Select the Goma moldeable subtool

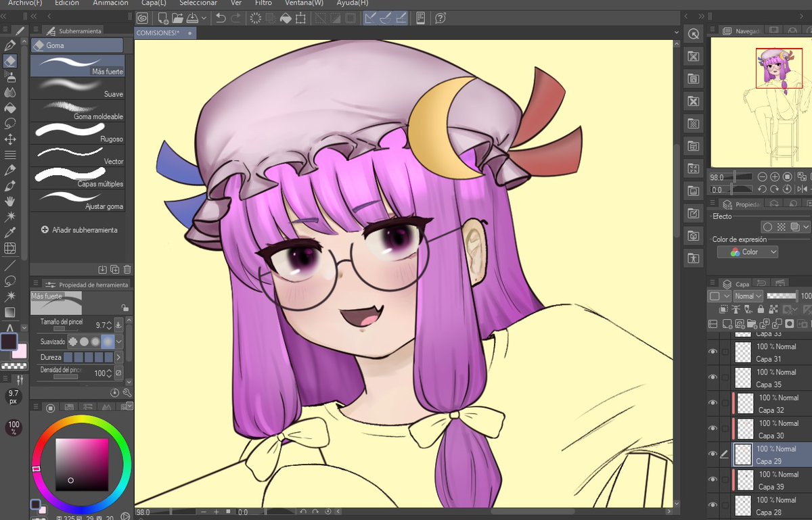(77, 110)
